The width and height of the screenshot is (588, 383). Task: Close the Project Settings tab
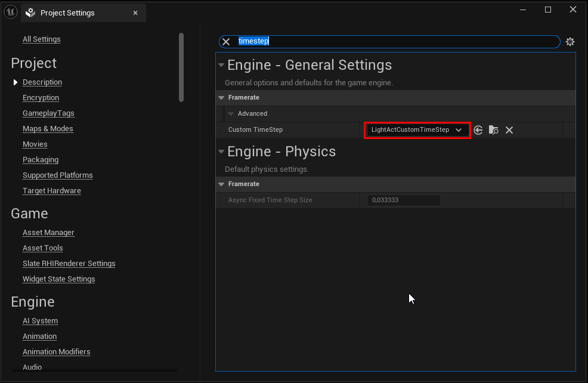[x=135, y=13]
